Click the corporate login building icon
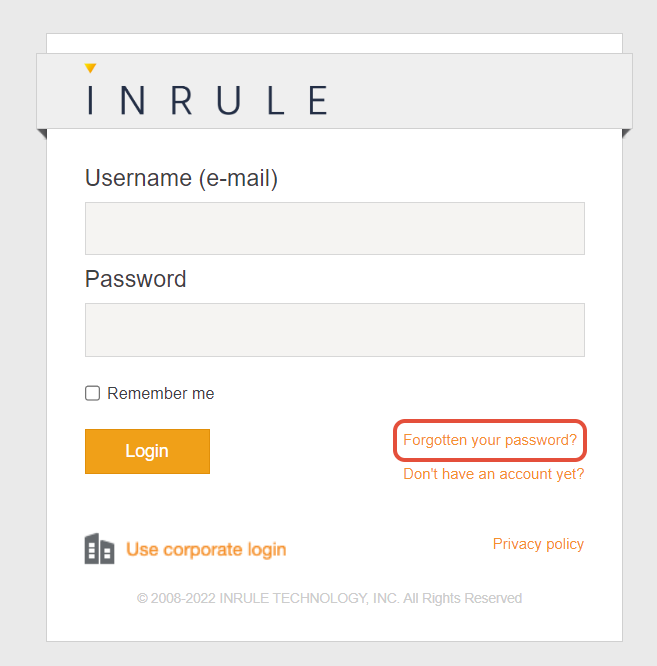The height and width of the screenshot is (666, 657). [x=99, y=549]
